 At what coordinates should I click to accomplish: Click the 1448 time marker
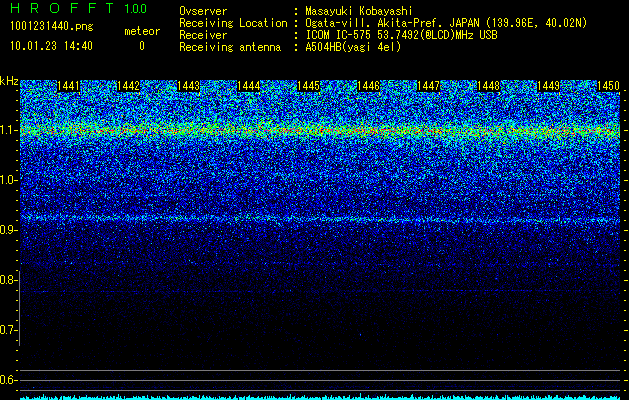[489, 86]
